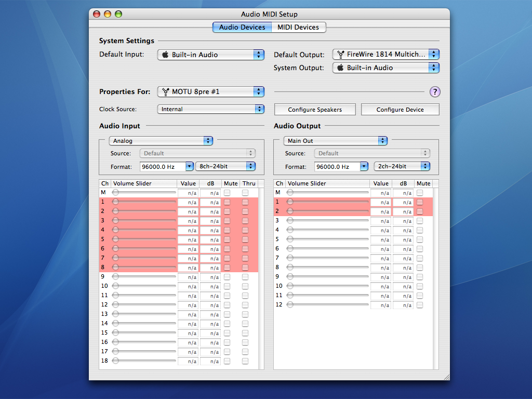Enable Thru on input channel 3
The image size is (532, 399).
coord(245,221)
